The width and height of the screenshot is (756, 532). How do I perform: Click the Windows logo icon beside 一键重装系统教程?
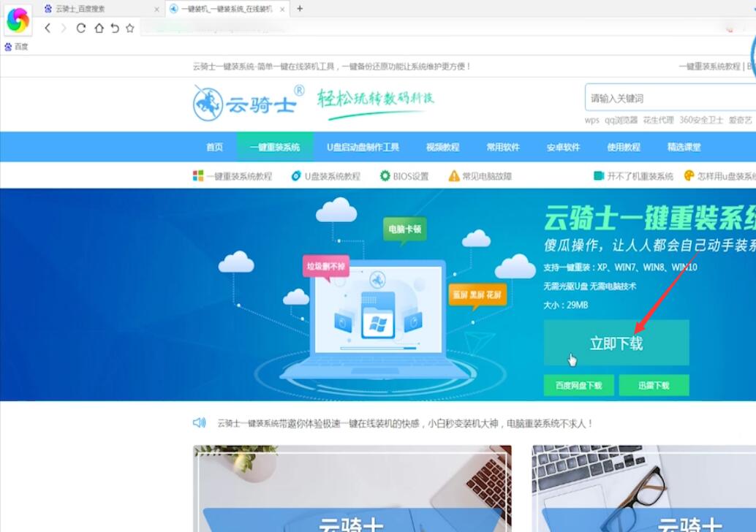[197, 176]
